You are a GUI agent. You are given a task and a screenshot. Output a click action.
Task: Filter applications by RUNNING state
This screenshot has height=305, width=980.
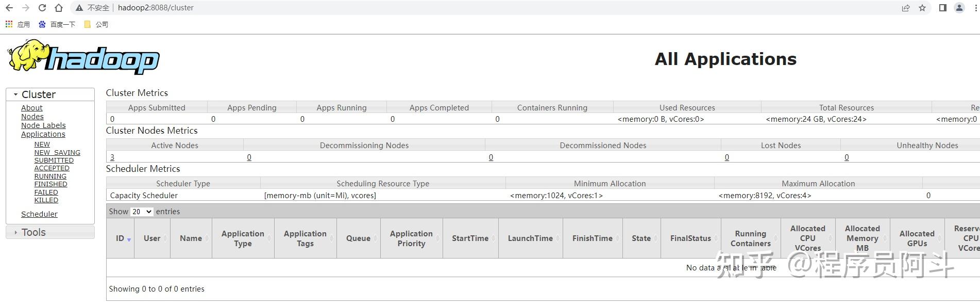[50, 176]
